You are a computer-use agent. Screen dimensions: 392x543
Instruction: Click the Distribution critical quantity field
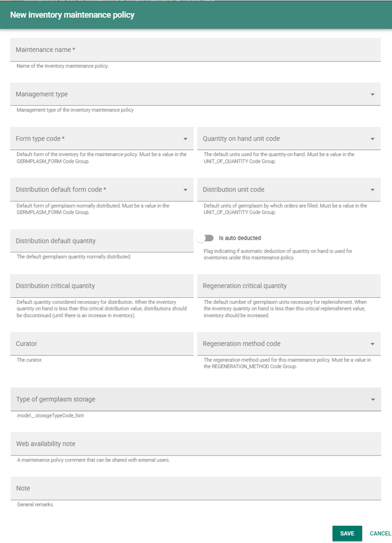101,286
